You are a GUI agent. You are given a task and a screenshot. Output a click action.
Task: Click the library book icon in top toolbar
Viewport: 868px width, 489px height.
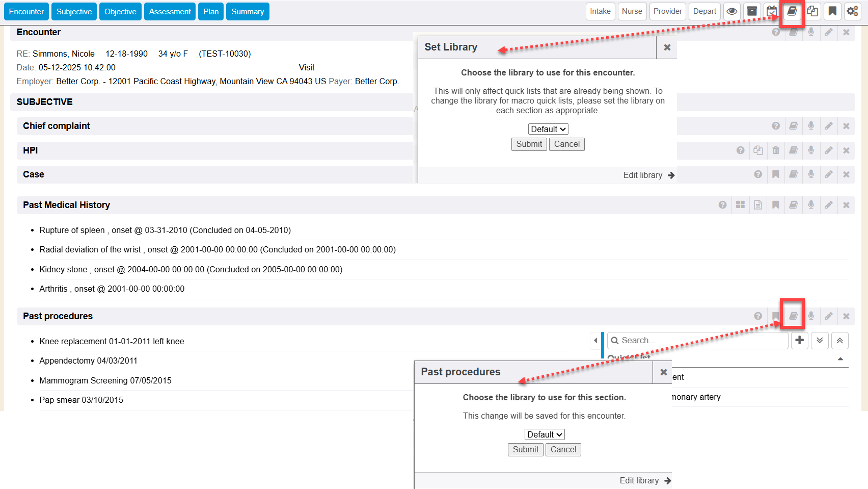(792, 11)
